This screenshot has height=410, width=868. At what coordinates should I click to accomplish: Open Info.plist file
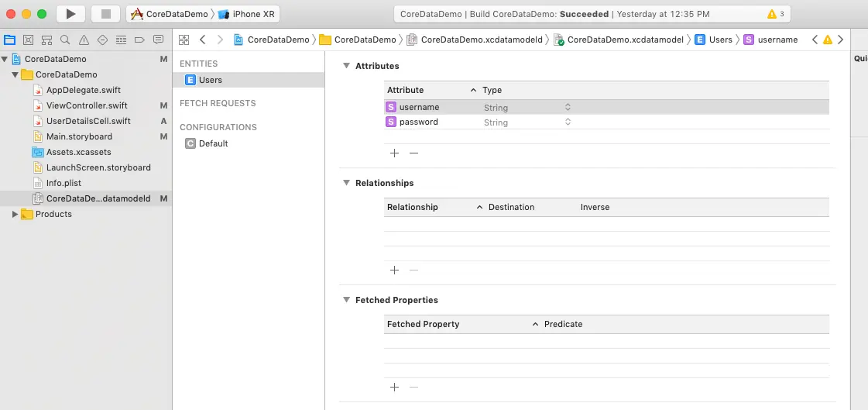[63, 183]
